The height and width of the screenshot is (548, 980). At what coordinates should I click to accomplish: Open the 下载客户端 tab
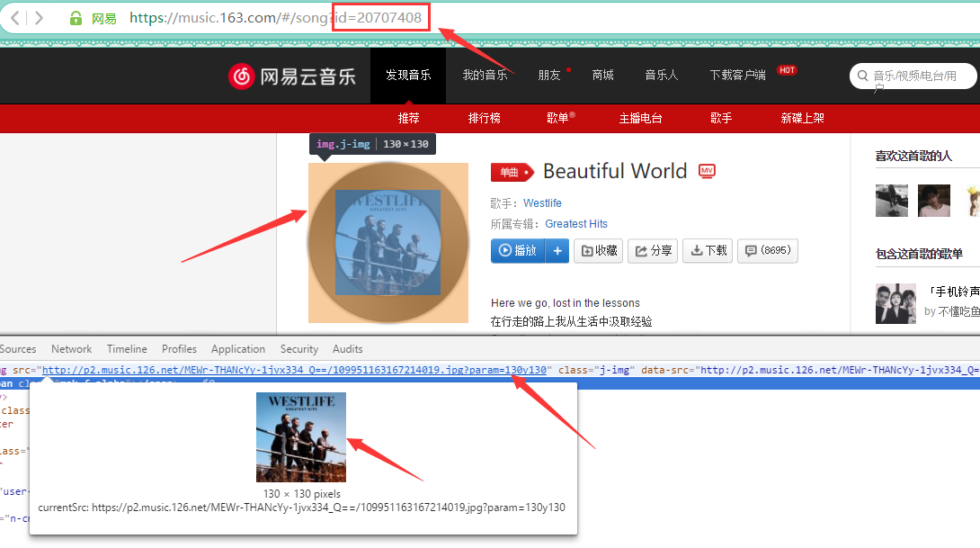tap(737, 75)
